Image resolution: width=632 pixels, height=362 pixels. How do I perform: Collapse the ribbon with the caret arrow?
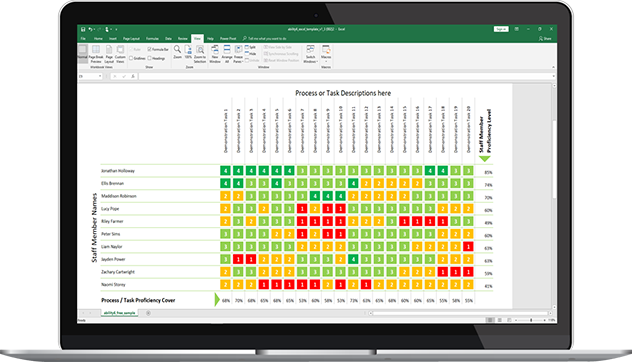tap(553, 67)
